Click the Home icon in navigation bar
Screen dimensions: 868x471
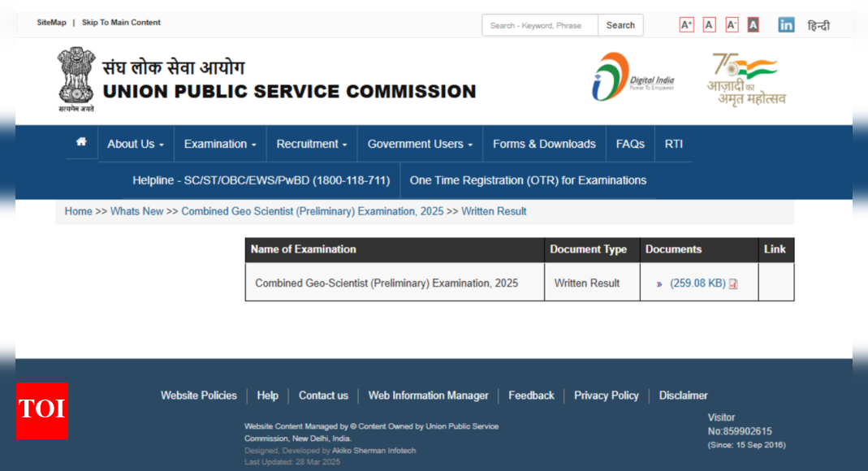coord(81,142)
